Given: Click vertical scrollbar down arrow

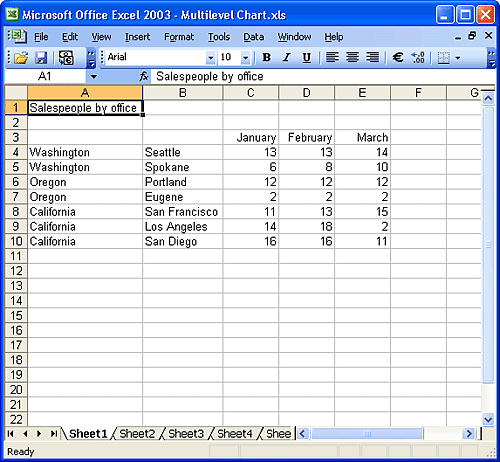Looking at the screenshot, I should [488, 419].
